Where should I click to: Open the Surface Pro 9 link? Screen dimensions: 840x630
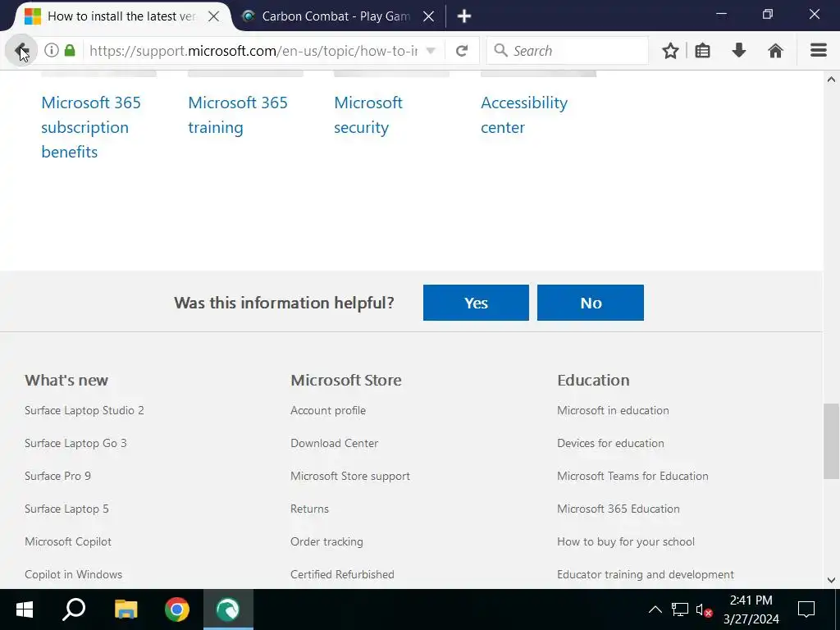pos(58,476)
